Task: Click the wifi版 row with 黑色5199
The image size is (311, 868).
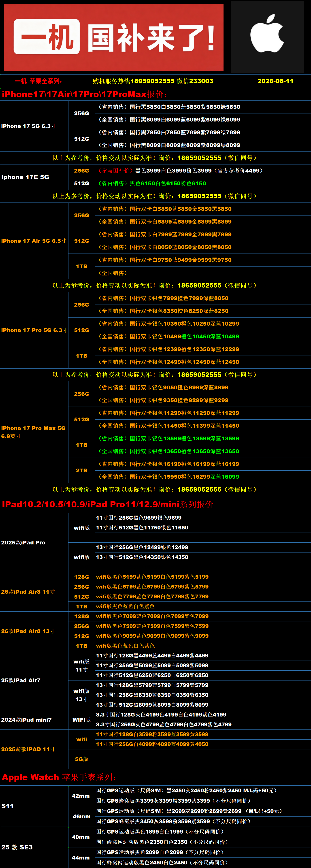Action: click(203, 577)
